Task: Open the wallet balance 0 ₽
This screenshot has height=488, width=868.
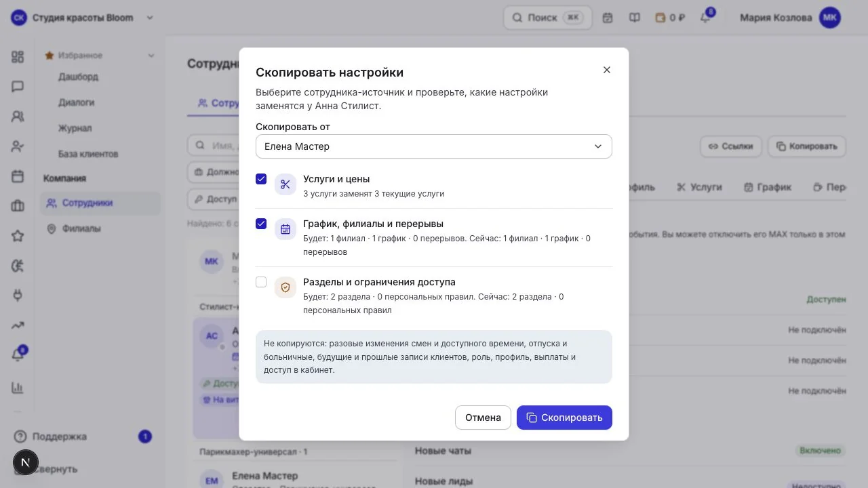Action: coord(670,18)
